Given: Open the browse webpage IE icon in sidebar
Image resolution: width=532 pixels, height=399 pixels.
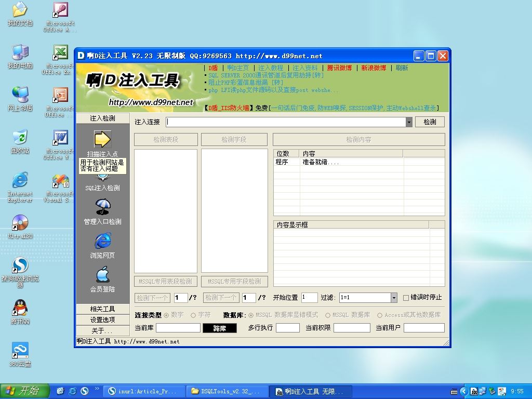Looking at the screenshot, I should [103, 241].
